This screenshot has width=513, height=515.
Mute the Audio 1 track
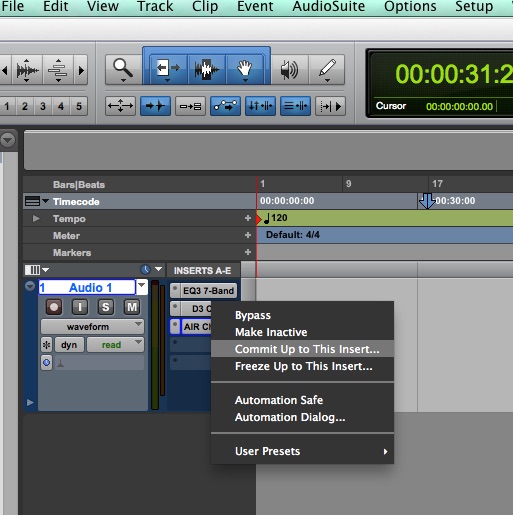(x=132, y=307)
